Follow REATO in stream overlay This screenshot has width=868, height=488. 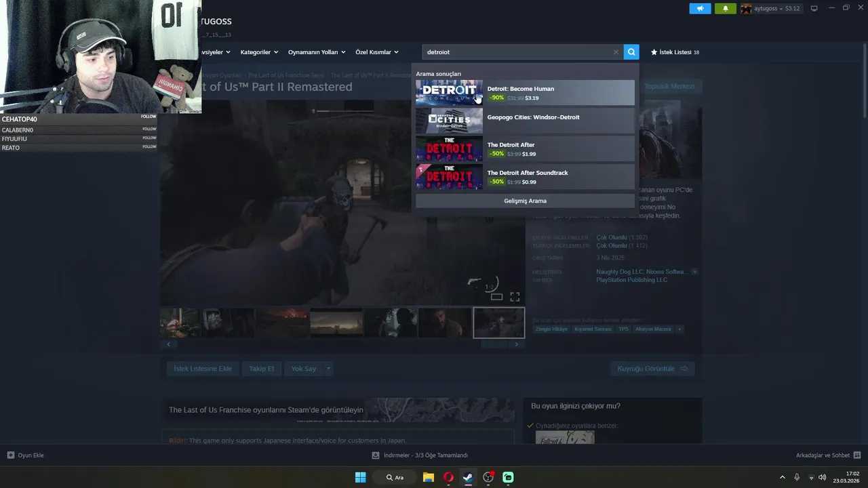(149, 146)
